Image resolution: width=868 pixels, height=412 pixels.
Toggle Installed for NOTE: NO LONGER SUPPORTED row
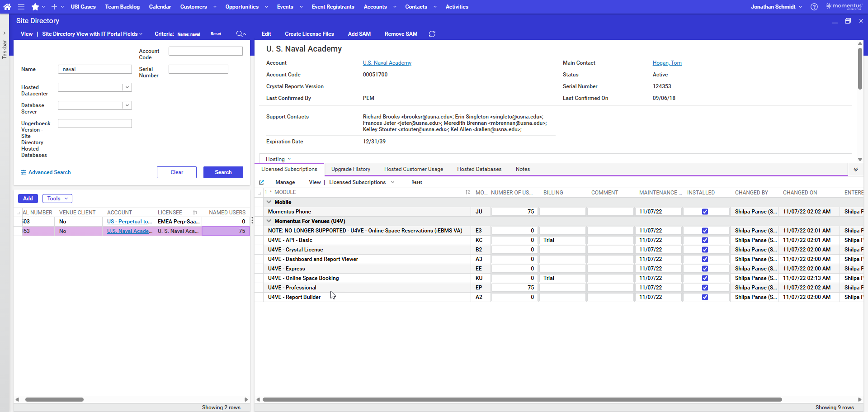point(705,231)
